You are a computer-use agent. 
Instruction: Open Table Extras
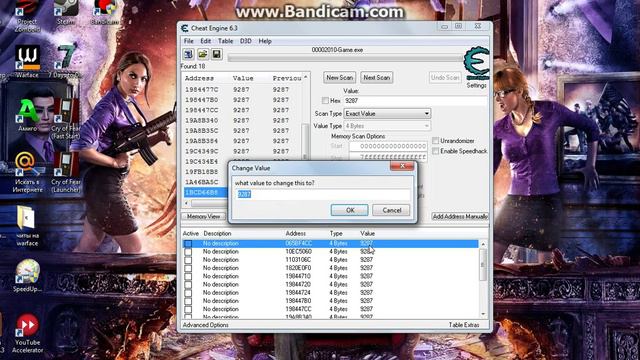tap(464, 325)
